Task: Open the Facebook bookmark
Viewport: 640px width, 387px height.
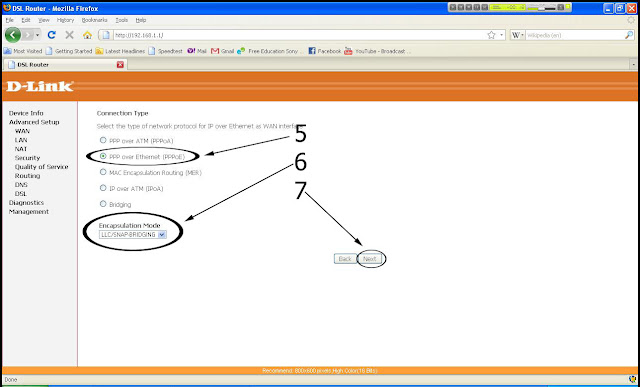Action: coord(324,51)
